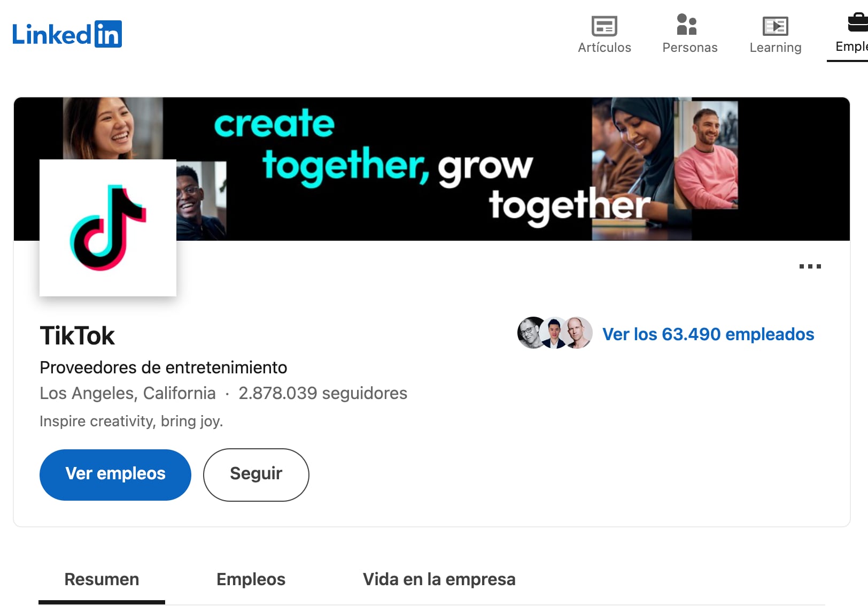Click the Artículos newspaper icon
868x613 pixels.
(x=604, y=26)
